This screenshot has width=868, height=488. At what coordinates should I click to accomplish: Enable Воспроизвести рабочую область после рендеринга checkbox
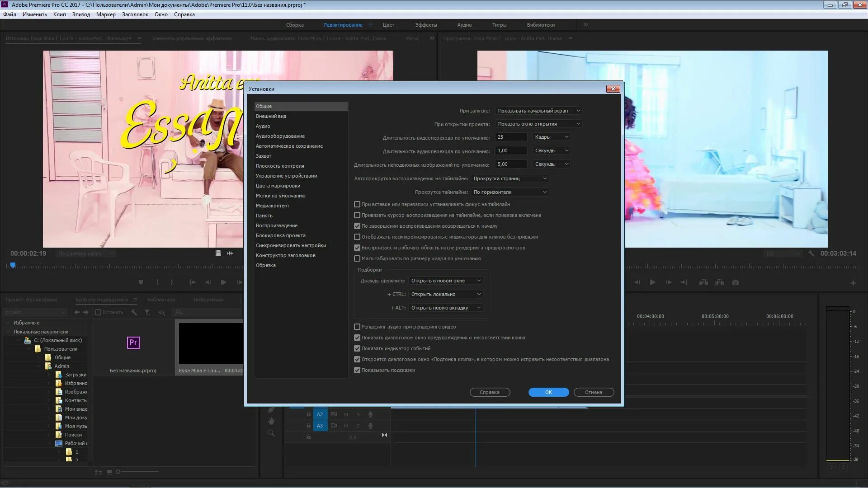[x=357, y=247]
